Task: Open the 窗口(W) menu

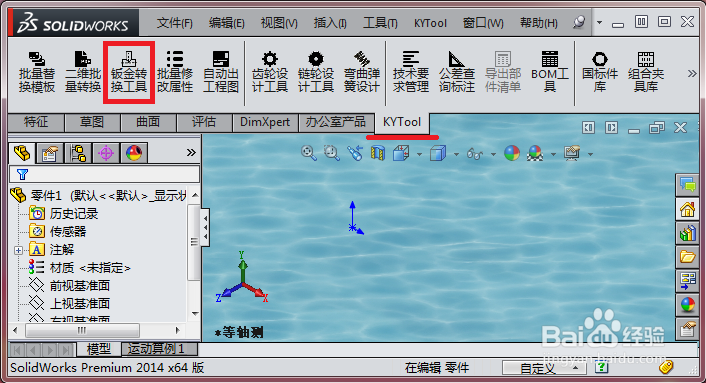Action: (483, 23)
